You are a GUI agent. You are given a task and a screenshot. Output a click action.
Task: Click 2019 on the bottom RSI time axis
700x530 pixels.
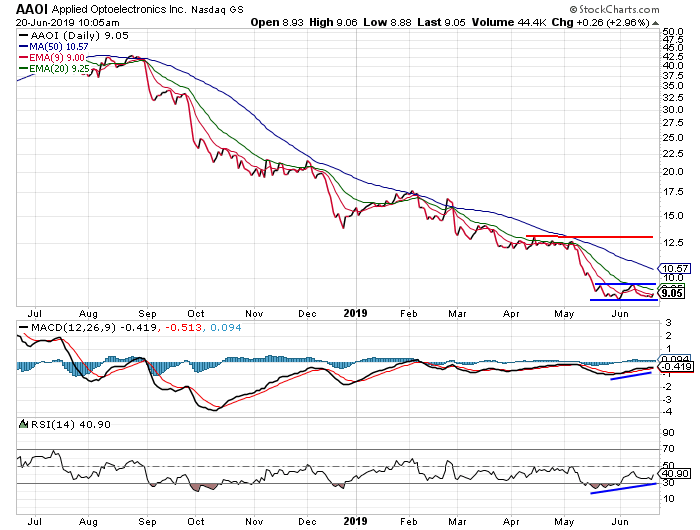(355, 521)
